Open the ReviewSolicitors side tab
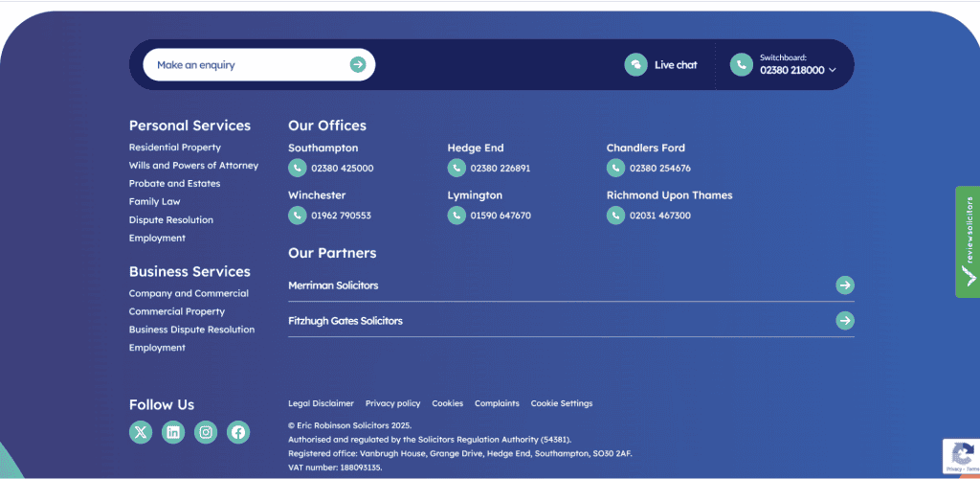The width and height of the screenshot is (980, 479). click(x=968, y=241)
